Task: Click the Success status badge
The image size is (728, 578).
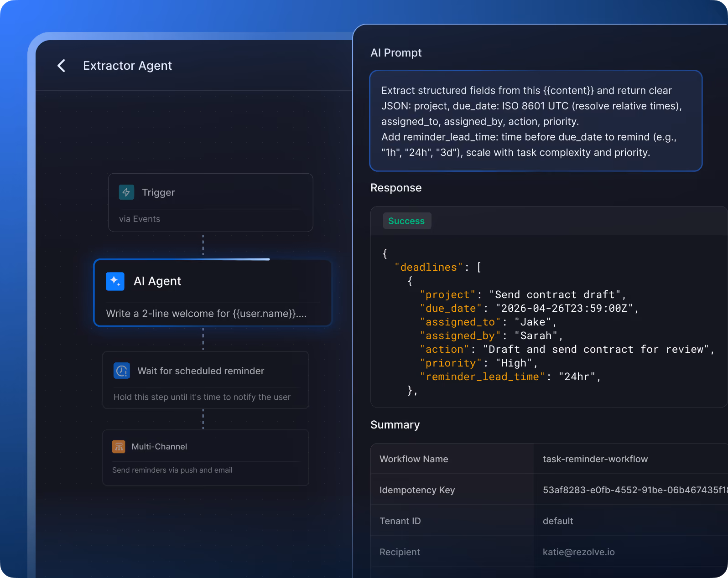Action: click(406, 221)
